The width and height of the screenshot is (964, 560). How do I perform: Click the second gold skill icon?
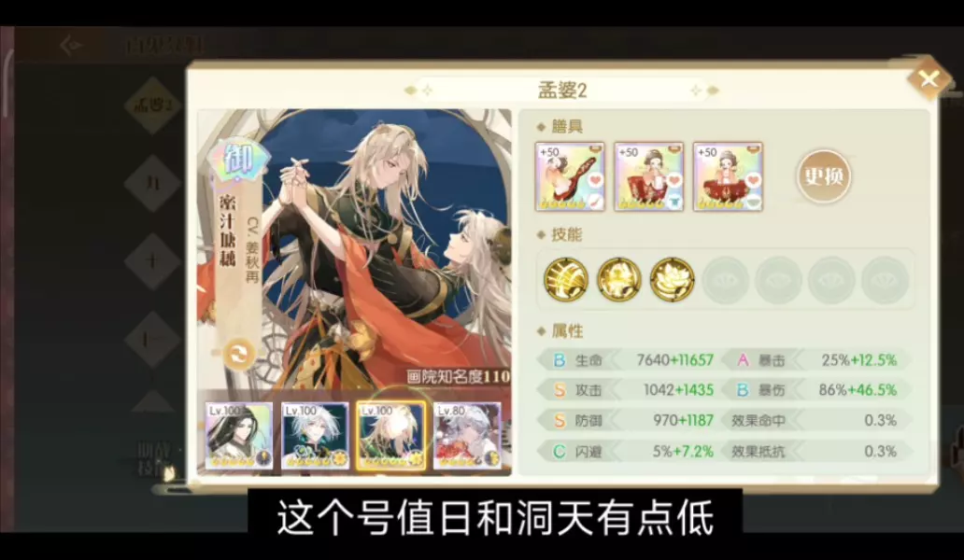(x=619, y=280)
